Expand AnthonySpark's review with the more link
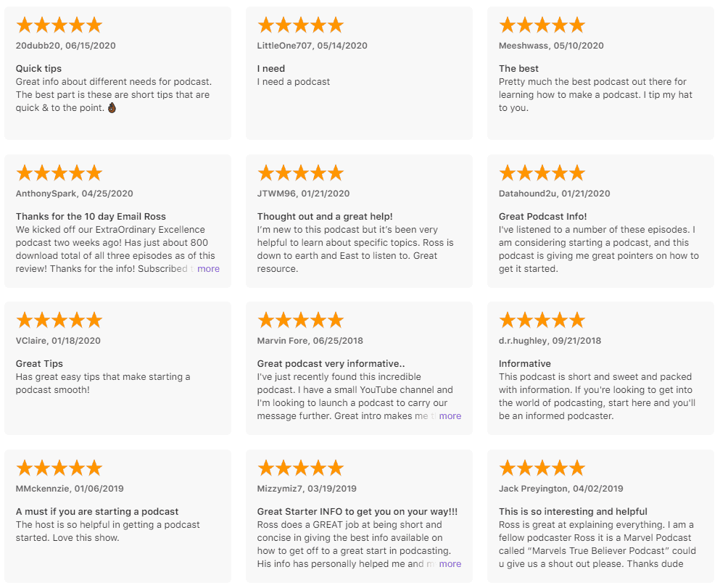The height and width of the screenshot is (588, 720). tap(209, 269)
